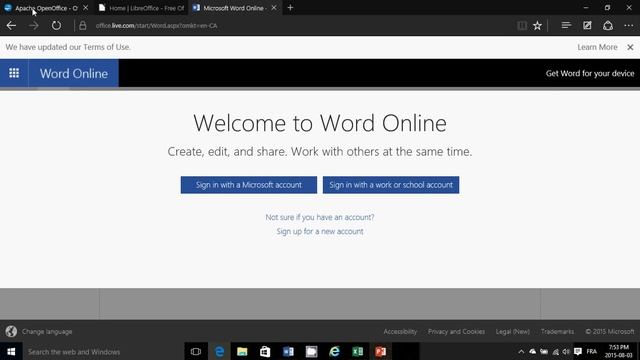Open Internet Explorer from taskbar
Image resolution: width=640 pixels, height=360 pixels.
point(334,351)
